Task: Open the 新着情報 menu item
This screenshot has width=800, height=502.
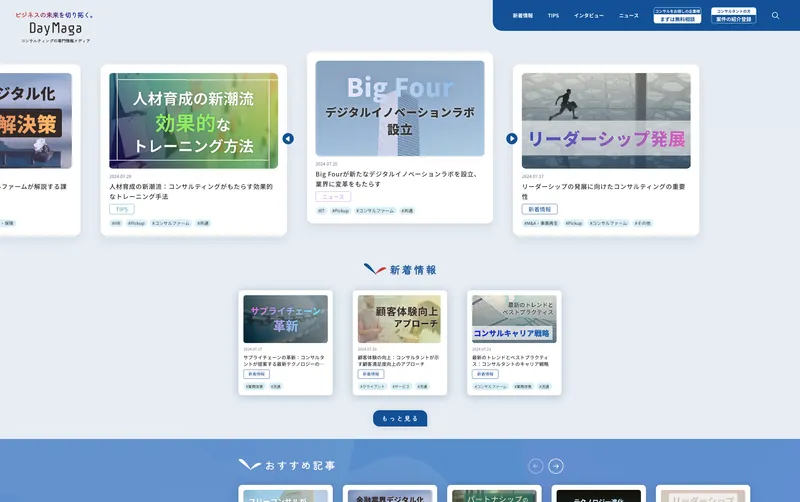Action: coord(523,16)
